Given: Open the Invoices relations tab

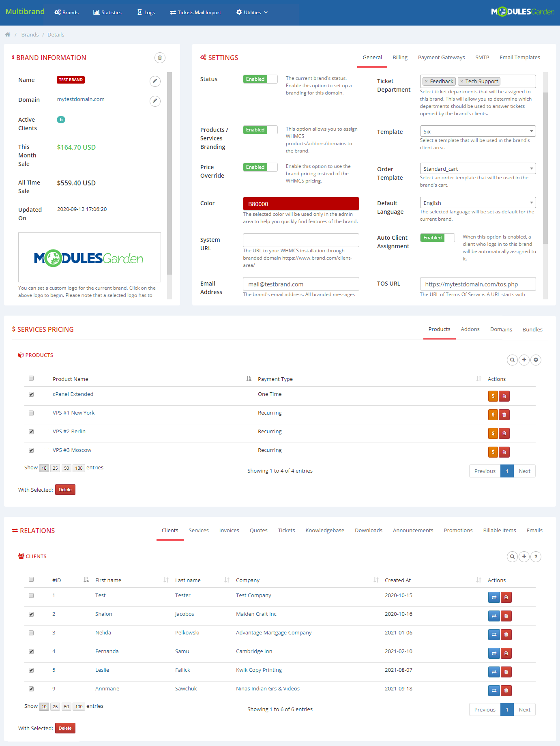Looking at the screenshot, I should [x=229, y=531].
